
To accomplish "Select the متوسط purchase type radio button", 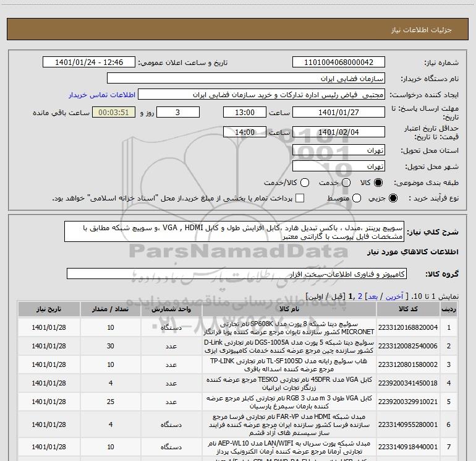I will (x=357, y=198).
